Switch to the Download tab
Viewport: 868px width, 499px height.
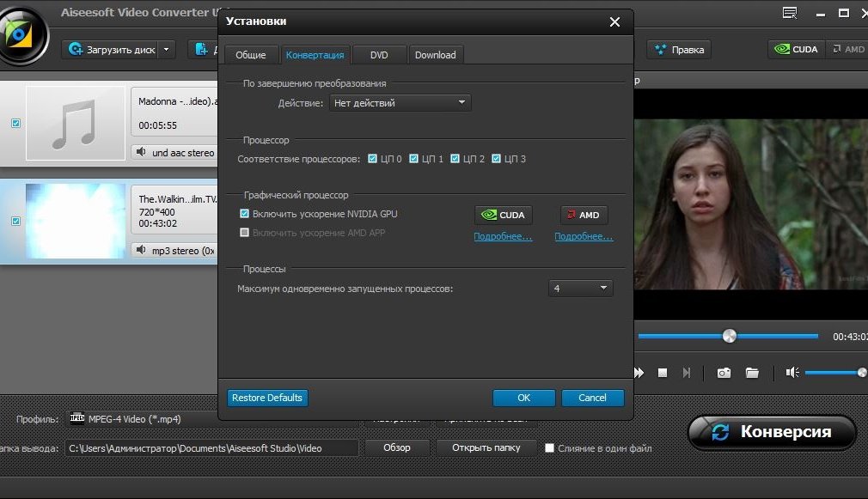coord(436,55)
